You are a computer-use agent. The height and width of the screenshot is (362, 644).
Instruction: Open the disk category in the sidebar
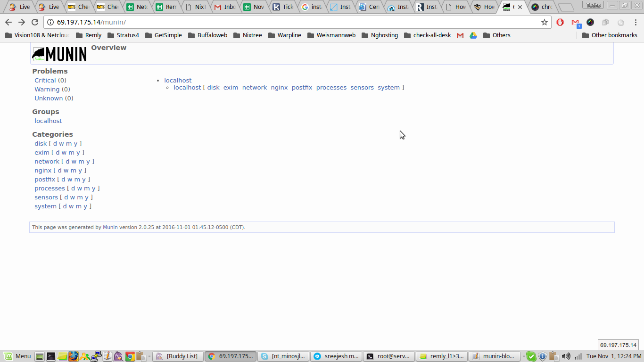point(41,144)
